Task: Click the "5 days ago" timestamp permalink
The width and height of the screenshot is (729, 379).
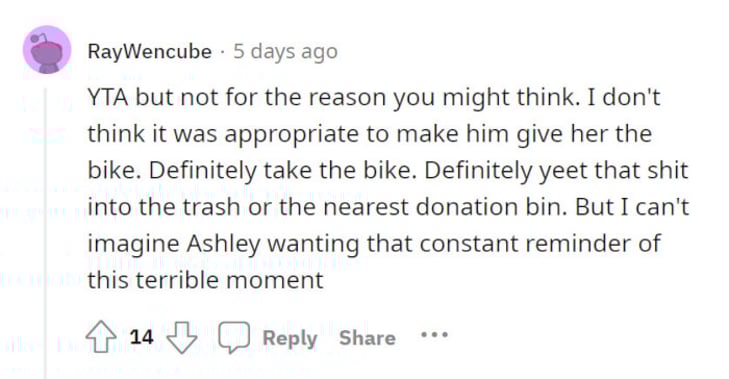Action: tap(285, 52)
